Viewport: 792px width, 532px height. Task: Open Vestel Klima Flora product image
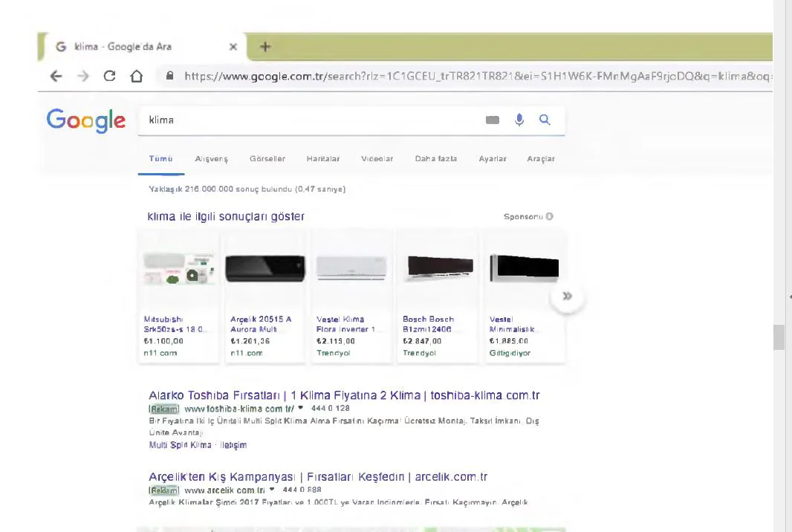(x=351, y=267)
